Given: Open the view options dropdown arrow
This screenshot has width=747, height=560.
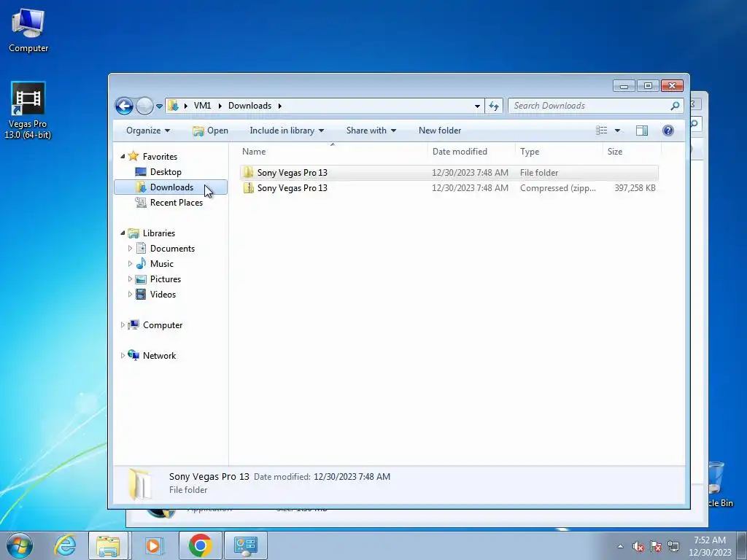Looking at the screenshot, I should click(x=617, y=131).
